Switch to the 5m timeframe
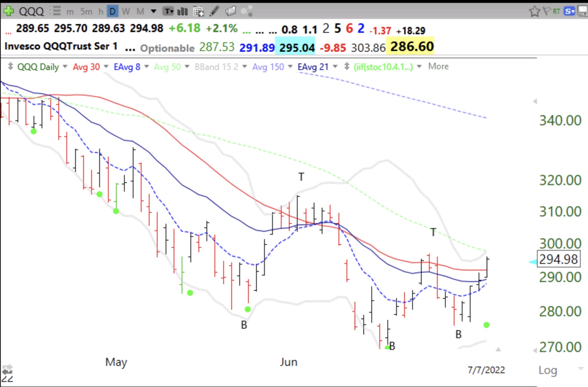The height and width of the screenshot is (387, 588). coord(86,12)
